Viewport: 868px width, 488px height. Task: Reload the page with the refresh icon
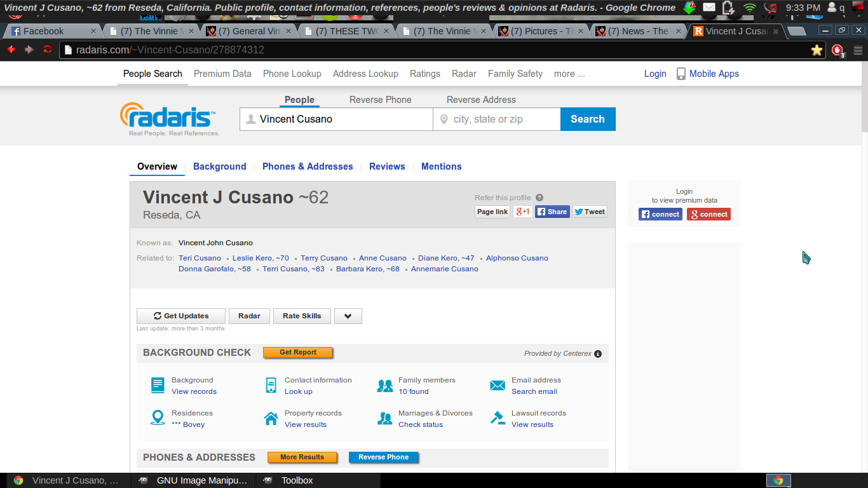pyautogui.click(x=48, y=50)
